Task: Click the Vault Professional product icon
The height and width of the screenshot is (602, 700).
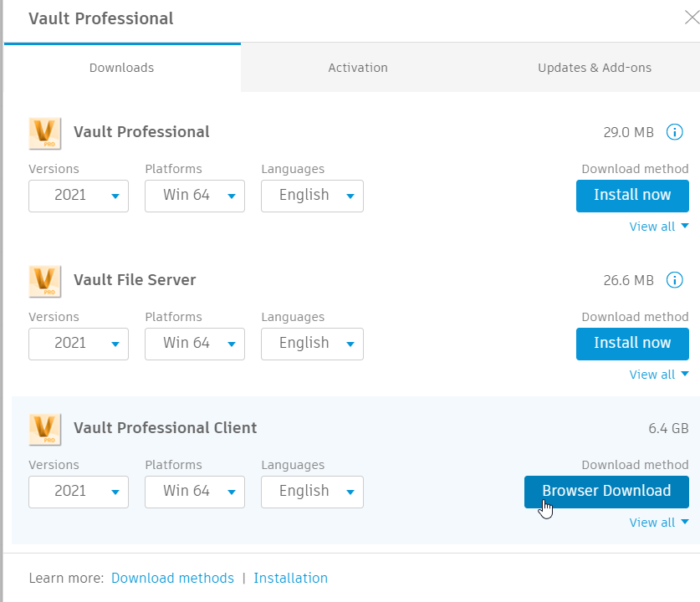Action: 44,134
